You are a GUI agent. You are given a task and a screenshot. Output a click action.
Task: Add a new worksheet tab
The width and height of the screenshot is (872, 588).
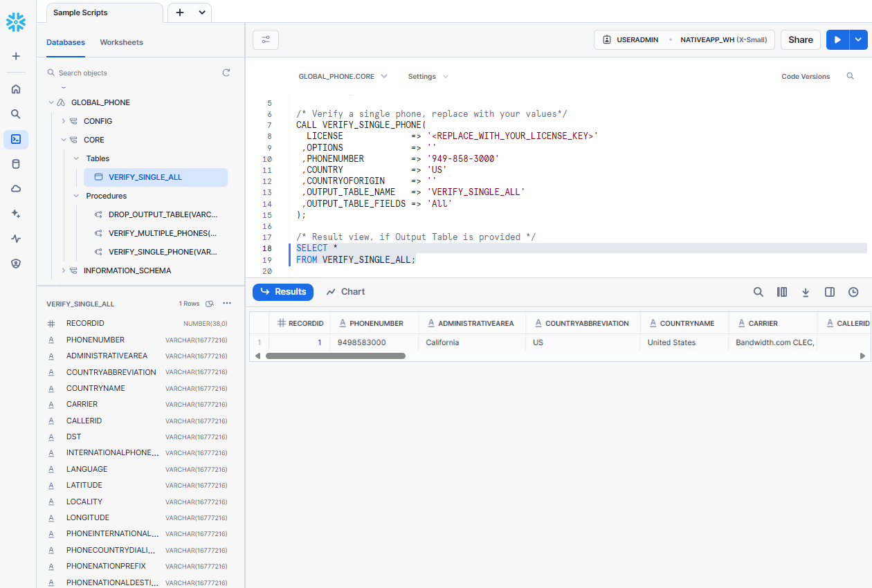coord(180,12)
